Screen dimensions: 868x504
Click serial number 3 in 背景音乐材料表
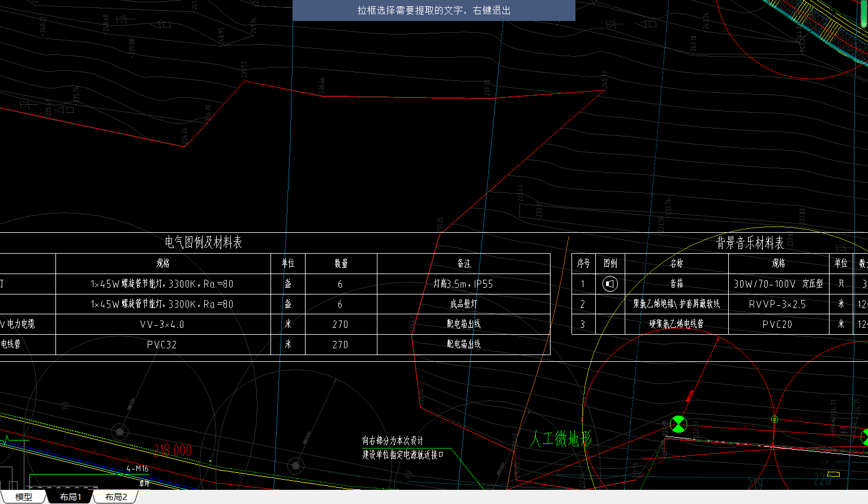coord(583,325)
